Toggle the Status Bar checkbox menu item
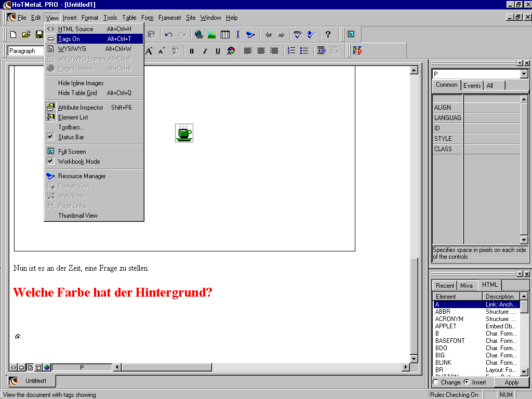The width and height of the screenshot is (532, 399). pos(71,137)
